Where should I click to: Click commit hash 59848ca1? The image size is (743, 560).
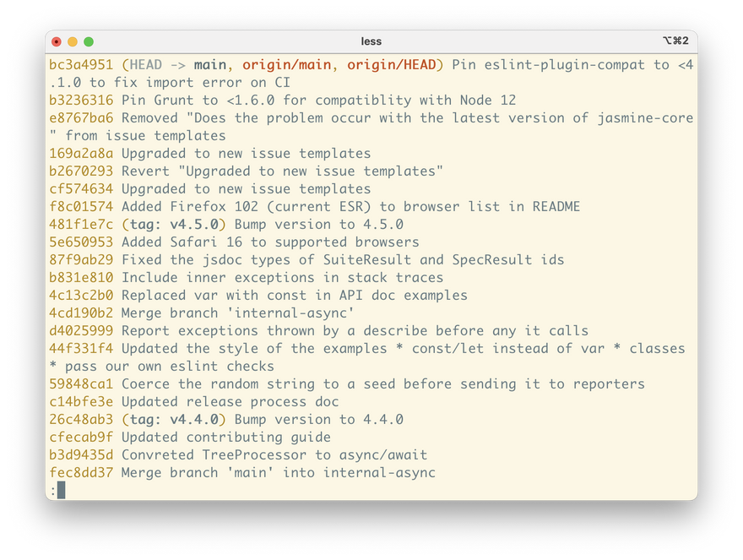pos(81,384)
